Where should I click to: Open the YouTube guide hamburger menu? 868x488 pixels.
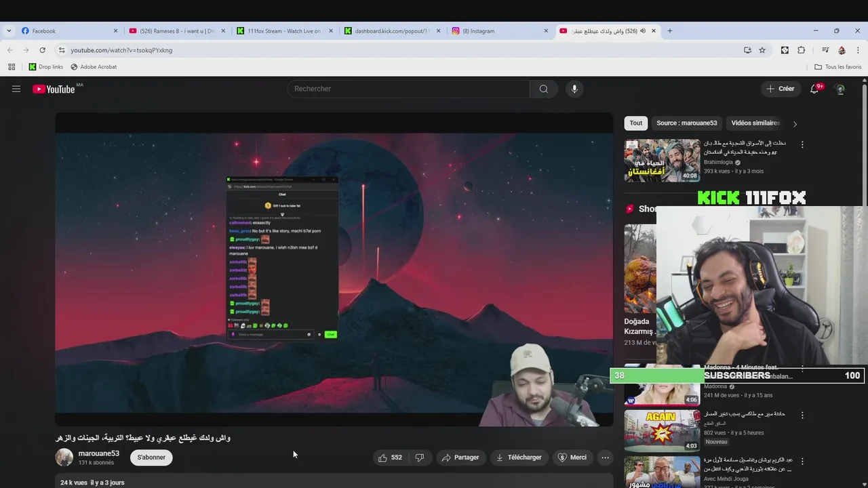[x=16, y=89]
